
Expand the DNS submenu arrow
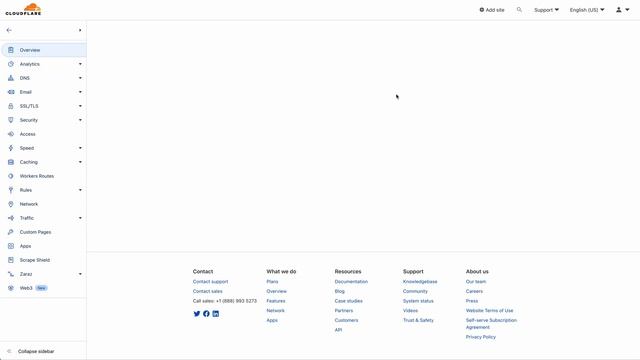[80, 78]
